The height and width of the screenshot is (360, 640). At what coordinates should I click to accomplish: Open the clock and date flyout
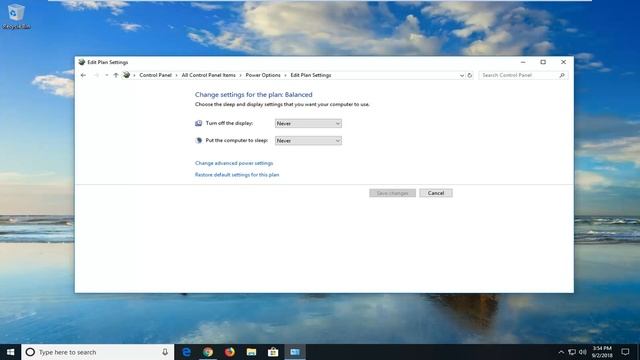pyautogui.click(x=602, y=352)
